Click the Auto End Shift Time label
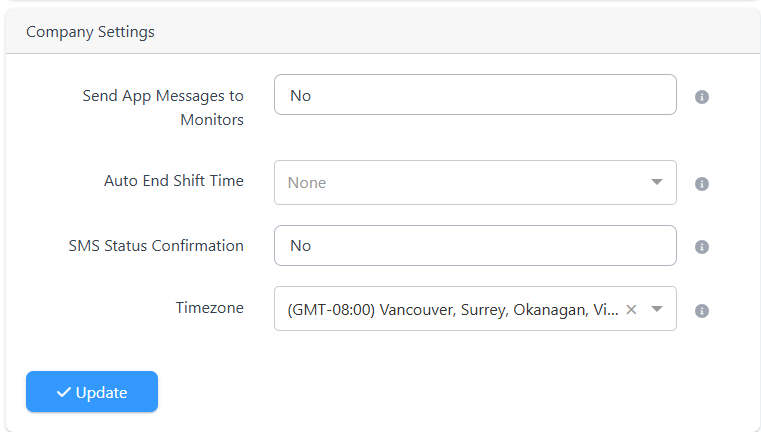Image resolution: width=761 pixels, height=432 pixels. (x=174, y=181)
